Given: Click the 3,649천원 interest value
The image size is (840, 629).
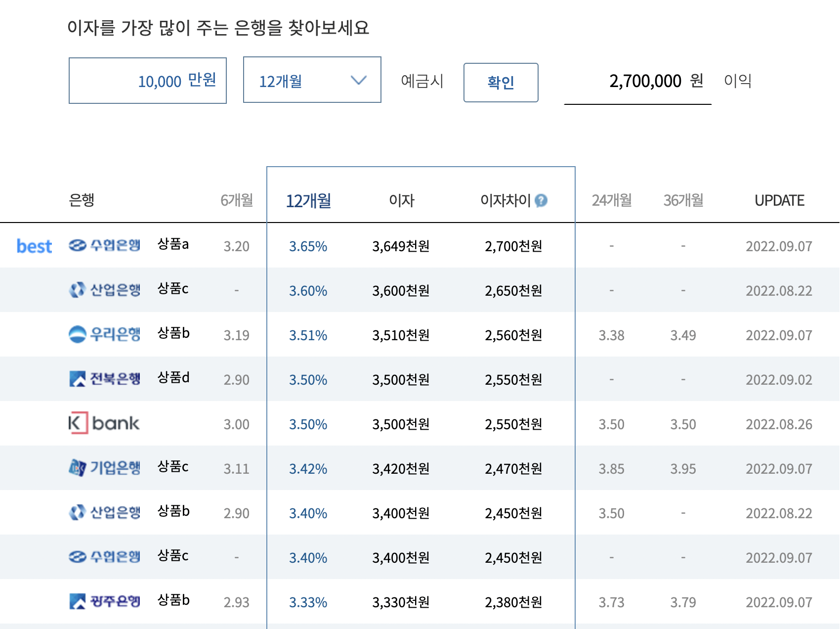Looking at the screenshot, I should [x=401, y=246].
